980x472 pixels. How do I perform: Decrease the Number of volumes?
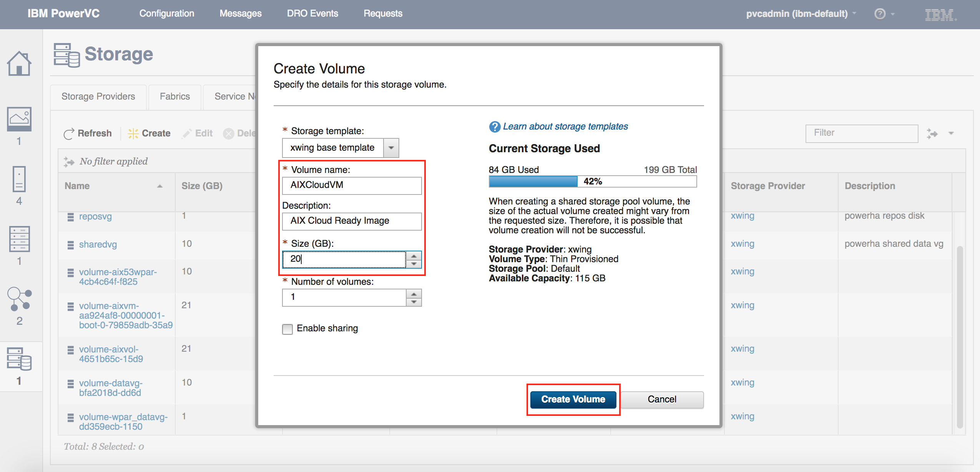coord(414,302)
